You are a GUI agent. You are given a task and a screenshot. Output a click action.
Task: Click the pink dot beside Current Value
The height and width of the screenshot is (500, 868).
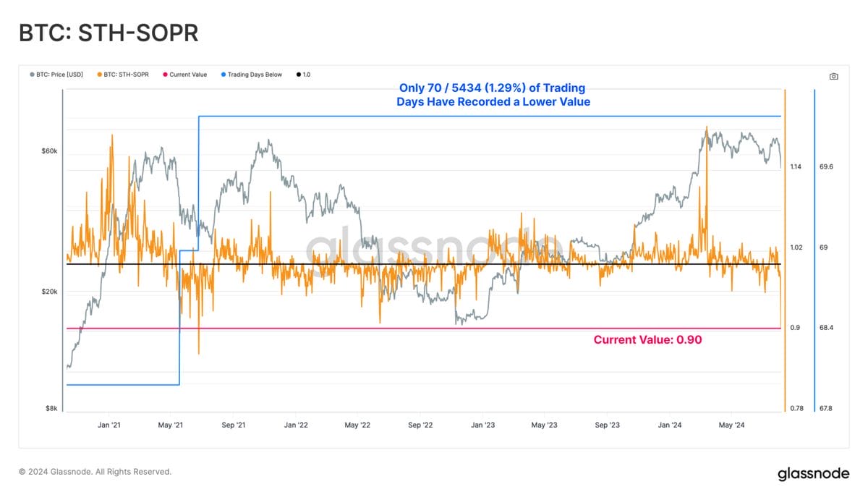click(164, 74)
